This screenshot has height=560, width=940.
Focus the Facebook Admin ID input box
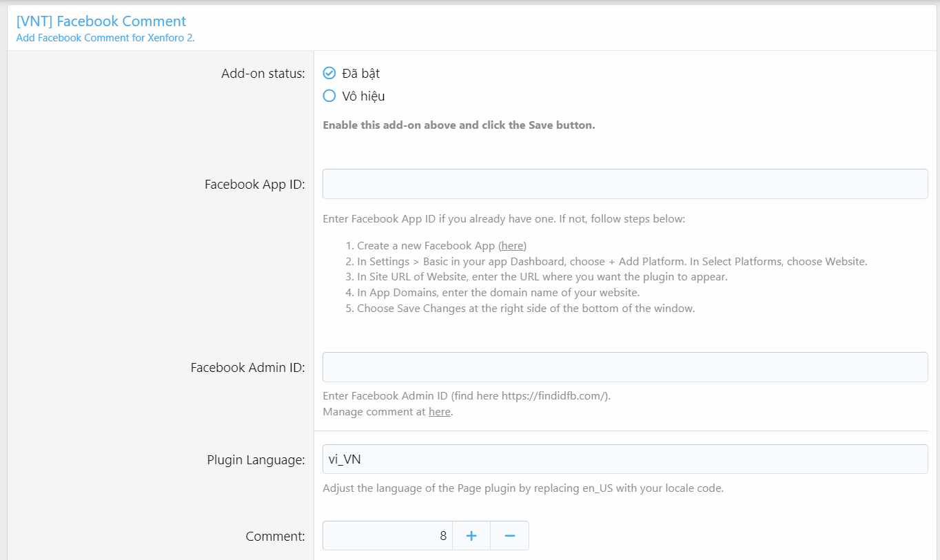pos(624,367)
